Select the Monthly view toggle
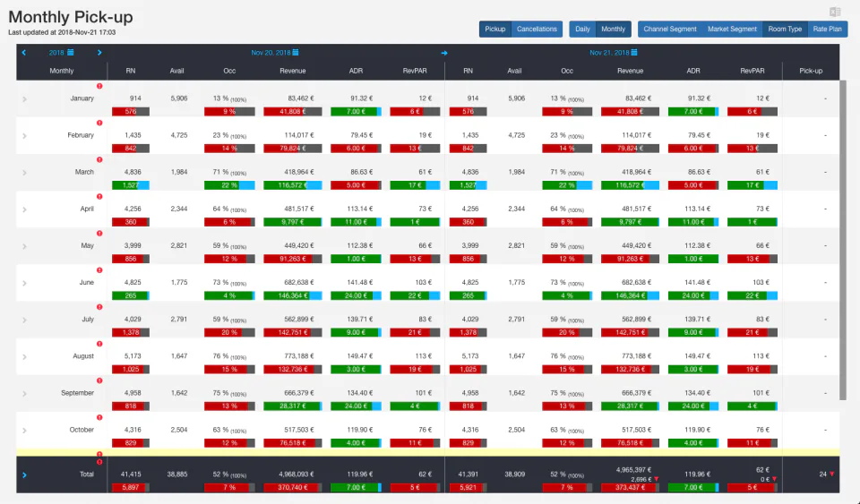The width and height of the screenshot is (860, 504). (x=613, y=29)
